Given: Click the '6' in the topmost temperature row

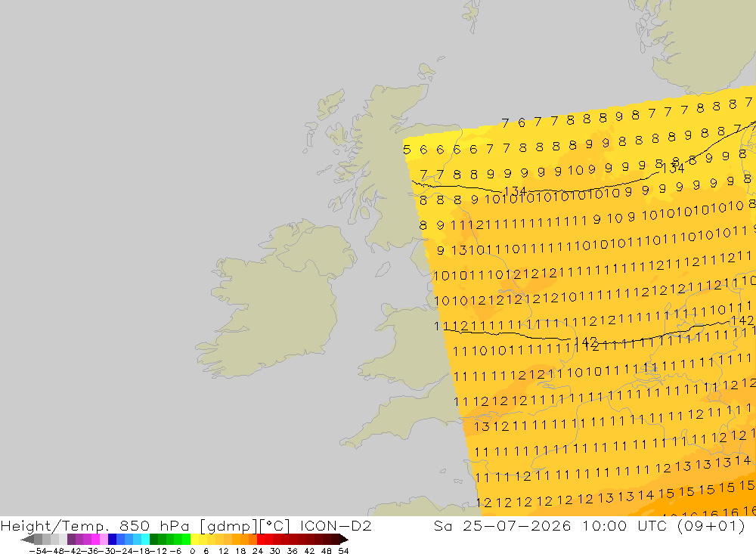Looking at the screenshot, I should point(521,122).
